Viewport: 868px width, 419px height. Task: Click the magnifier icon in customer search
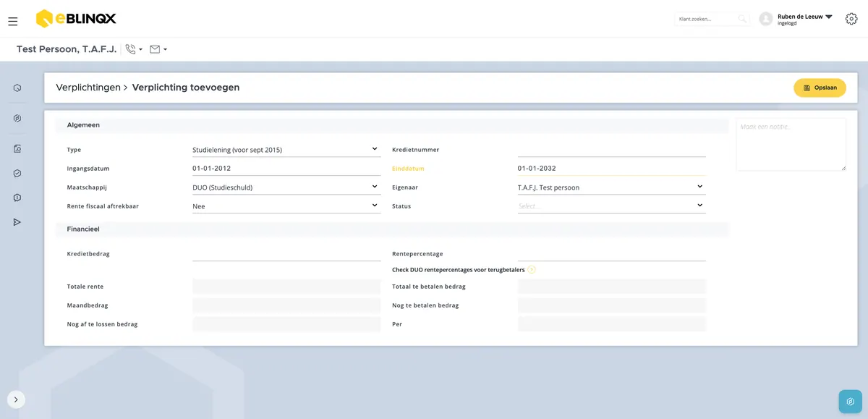coord(742,19)
